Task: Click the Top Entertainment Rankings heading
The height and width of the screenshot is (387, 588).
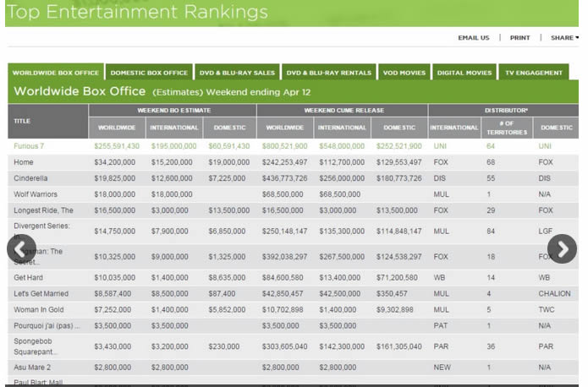Action: click(137, 12)
